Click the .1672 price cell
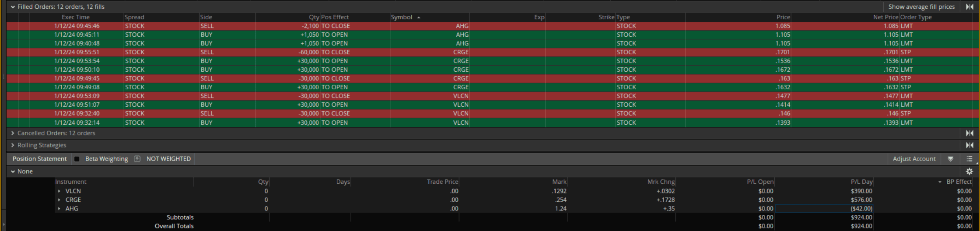The width and height of the screenshot is (980, 231). (x=782, y=70)
